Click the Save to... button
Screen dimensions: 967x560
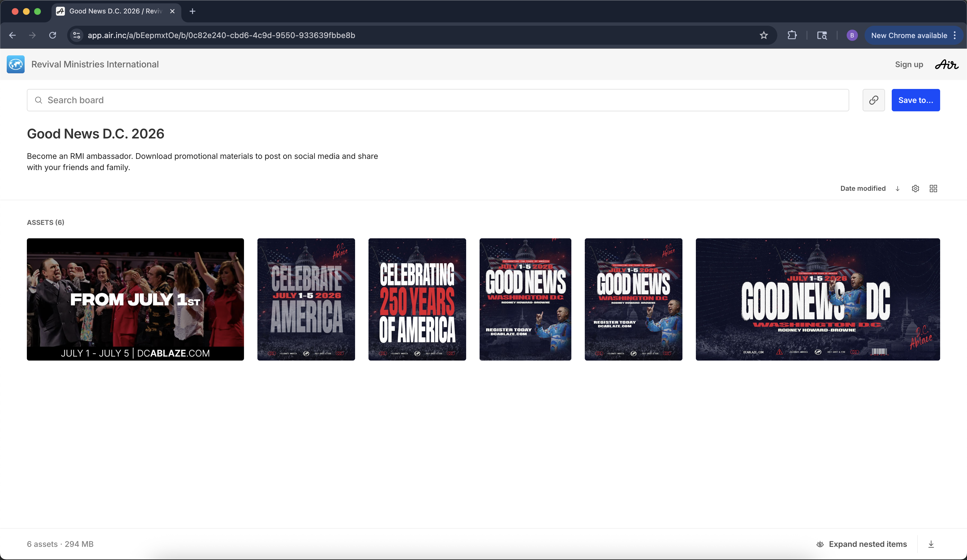coord(916,100)
